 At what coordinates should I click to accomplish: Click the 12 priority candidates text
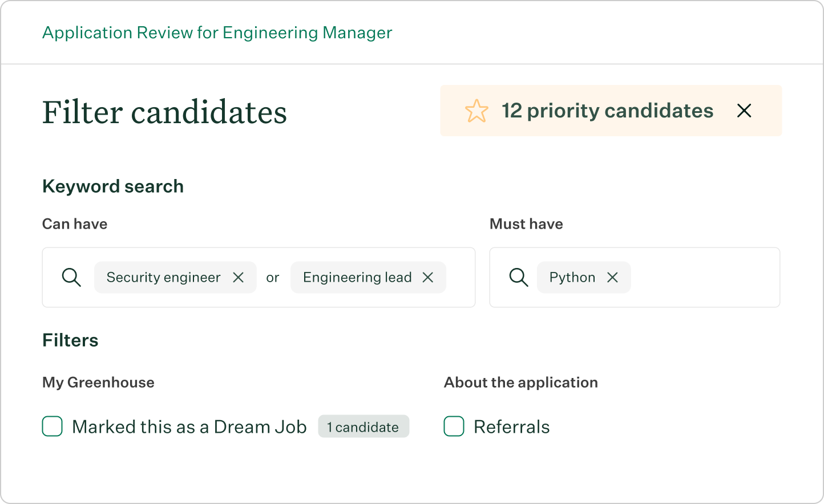click(x=607, y=111)
